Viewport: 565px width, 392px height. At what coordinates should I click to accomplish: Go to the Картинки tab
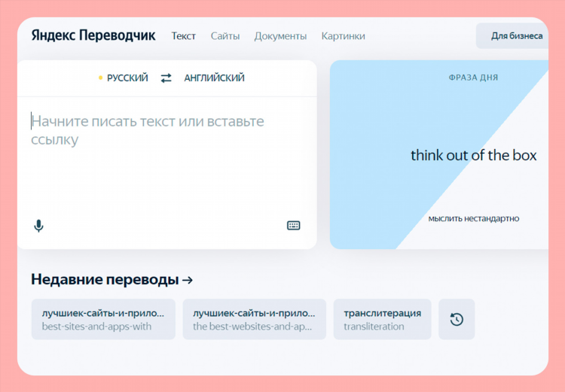point(343,36)
